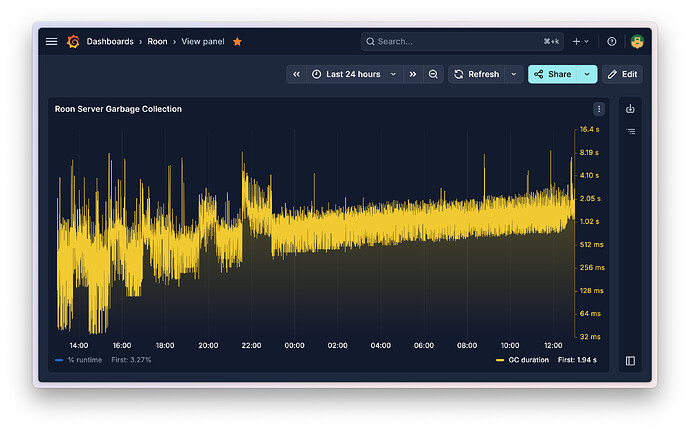Go to the Roon breadcrumb
This screenshot has height=430, width=690.
157,41
